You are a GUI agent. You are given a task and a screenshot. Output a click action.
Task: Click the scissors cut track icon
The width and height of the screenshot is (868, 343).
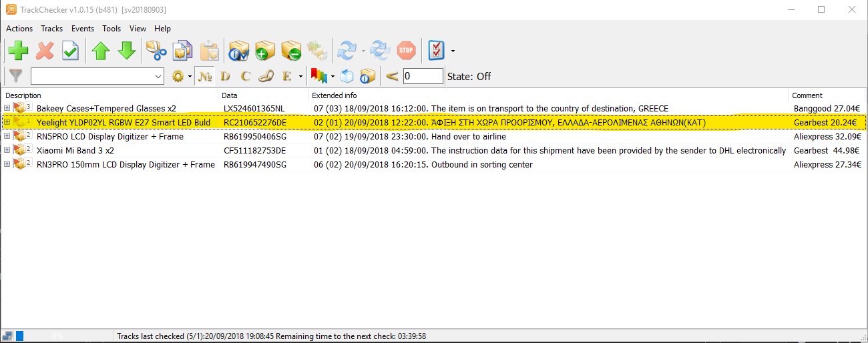(156, 51)
